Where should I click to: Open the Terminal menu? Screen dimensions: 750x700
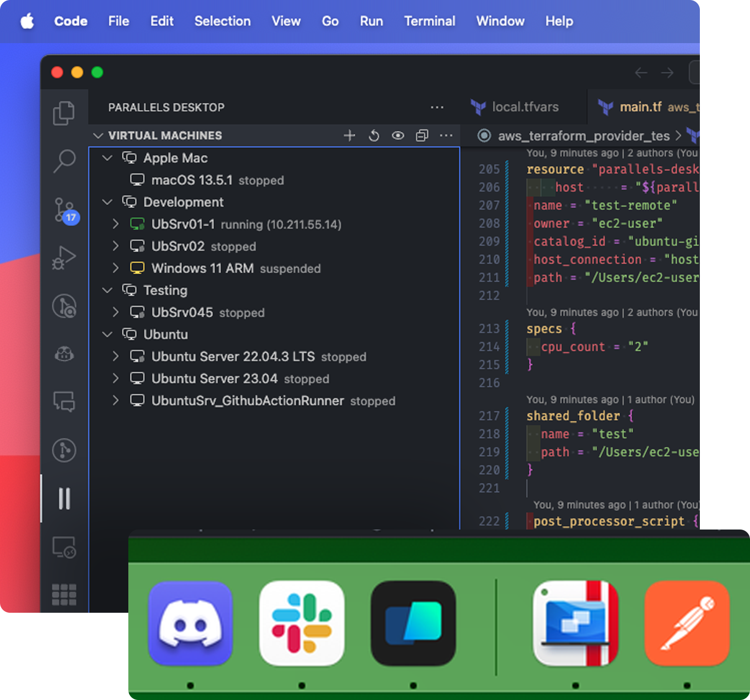pyautogui.click(x=430, y=21)
